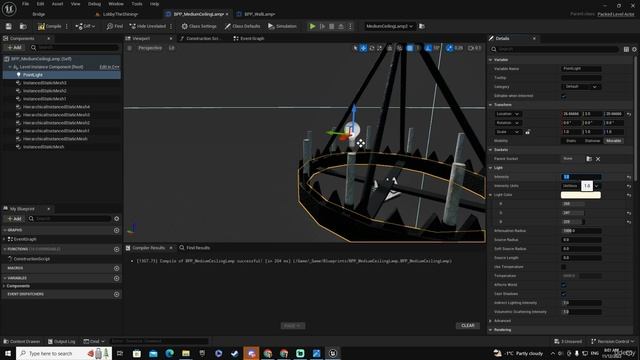Open the Debug menu
Image resolution: width=640 pixels, height=360 pixels.
point(94,4)
